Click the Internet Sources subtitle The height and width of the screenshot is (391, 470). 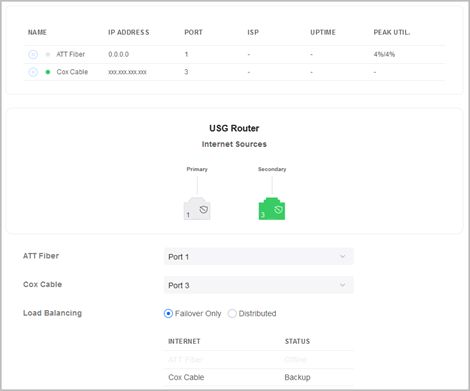point(234,144)
